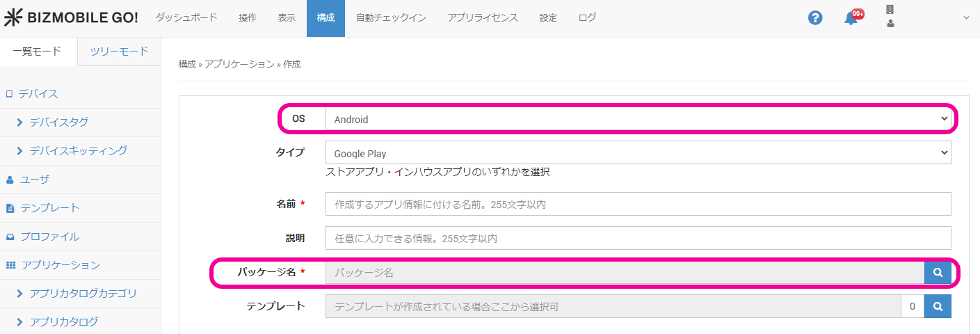
Task: Open the OS dropdown showing Android
Action: point(638,119)
